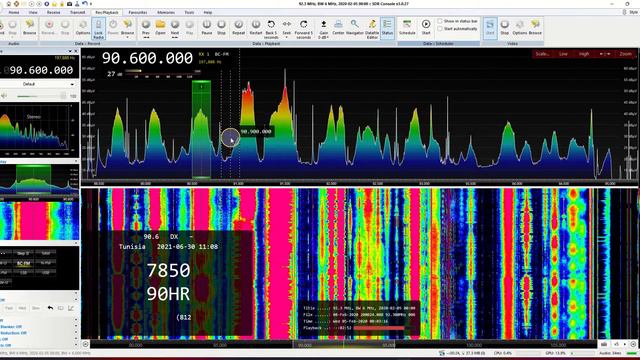
Task: Select the Favourites ribbon tab
Action: [x=138, y=12]
